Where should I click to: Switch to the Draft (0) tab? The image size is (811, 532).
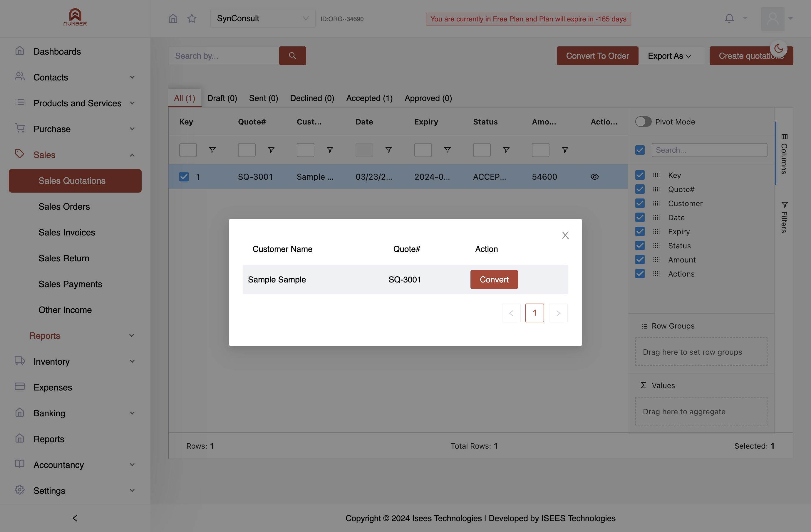222,98
